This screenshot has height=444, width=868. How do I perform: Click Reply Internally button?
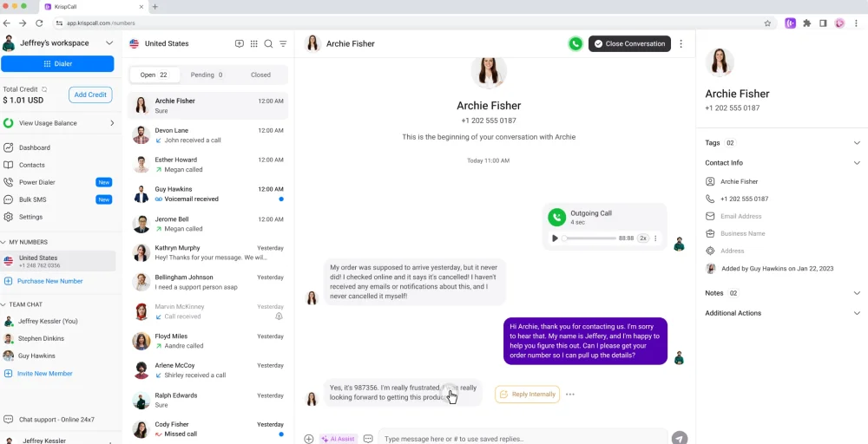click(527, 395)
